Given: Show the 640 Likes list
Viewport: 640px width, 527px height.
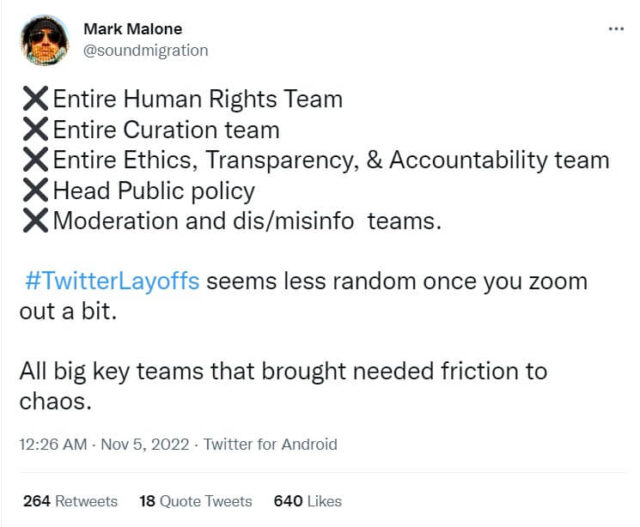Looking at the screenshot, I should [307, 501].
